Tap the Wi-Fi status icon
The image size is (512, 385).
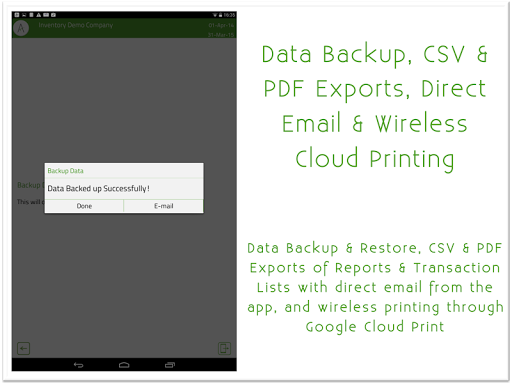215,15
